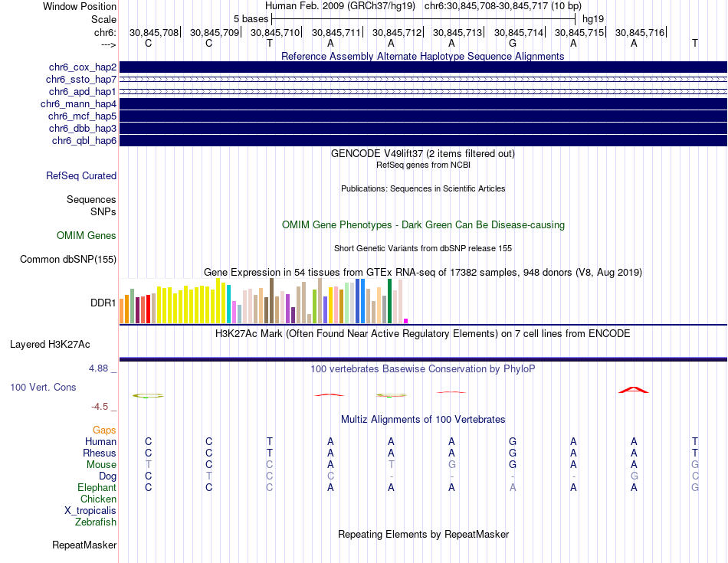The width and height of the screenshot is (728, 563).
Task: Click the chr6_mcf_hap5 alignment bar
Action: click(423, 116)
